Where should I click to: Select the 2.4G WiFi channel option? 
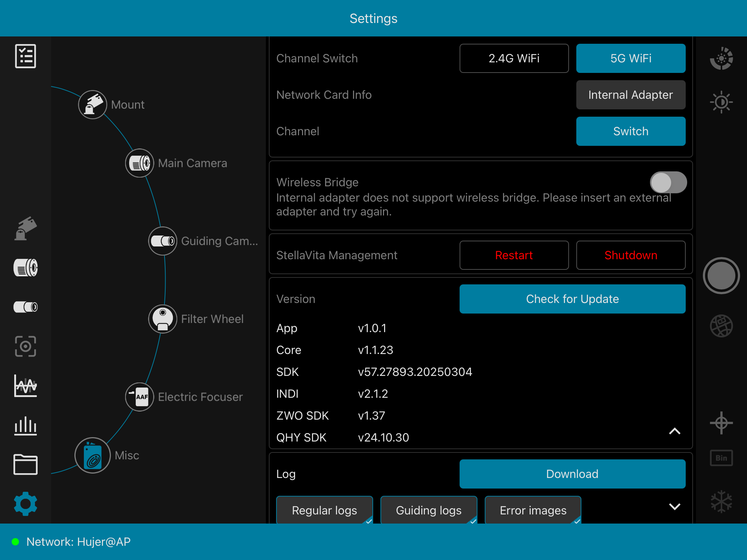pos(514,58)
